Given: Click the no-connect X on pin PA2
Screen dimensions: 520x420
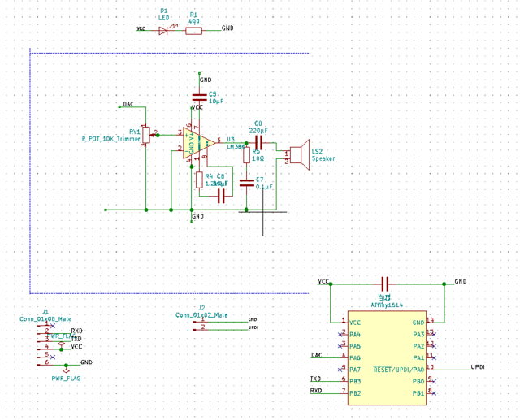Looking at the screenshot, I should tap(434, 346).
